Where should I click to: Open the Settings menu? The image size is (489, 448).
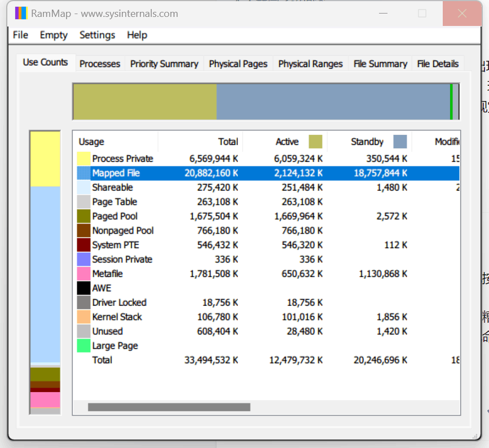pyautogui.click(x=97, y=35)
